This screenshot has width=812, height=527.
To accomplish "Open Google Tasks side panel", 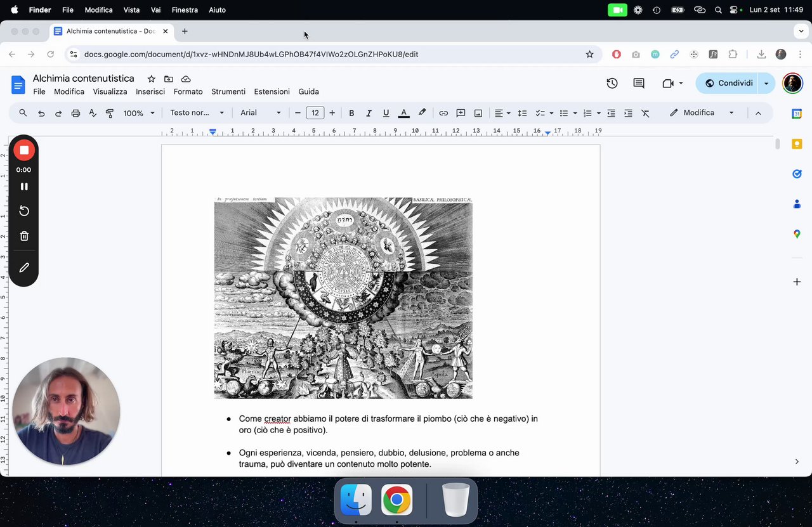I will 797,174.
